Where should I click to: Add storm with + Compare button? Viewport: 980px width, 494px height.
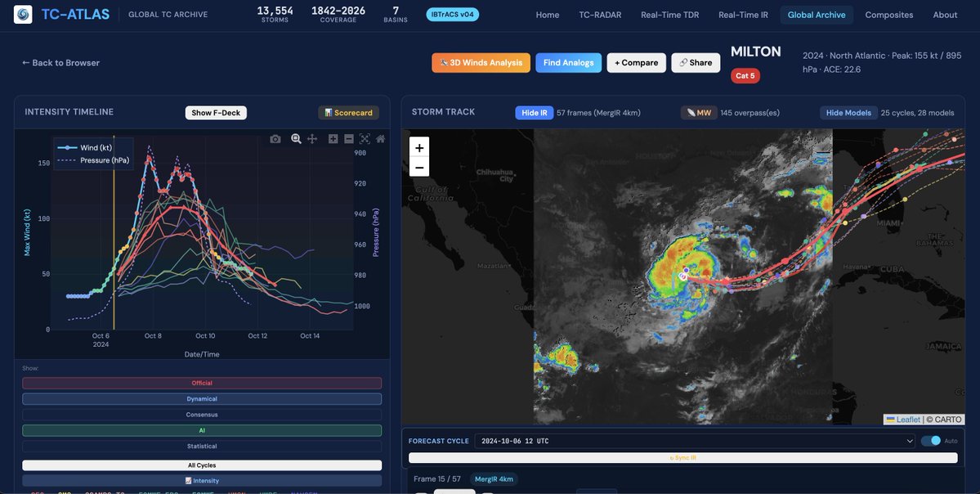(x=636, y=62)
